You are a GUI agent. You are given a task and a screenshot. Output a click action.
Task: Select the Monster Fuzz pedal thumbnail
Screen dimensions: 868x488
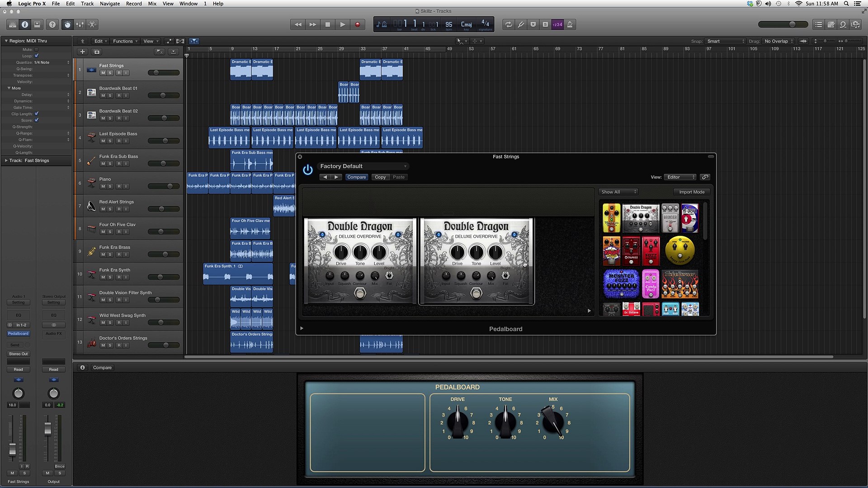point(621,284)
